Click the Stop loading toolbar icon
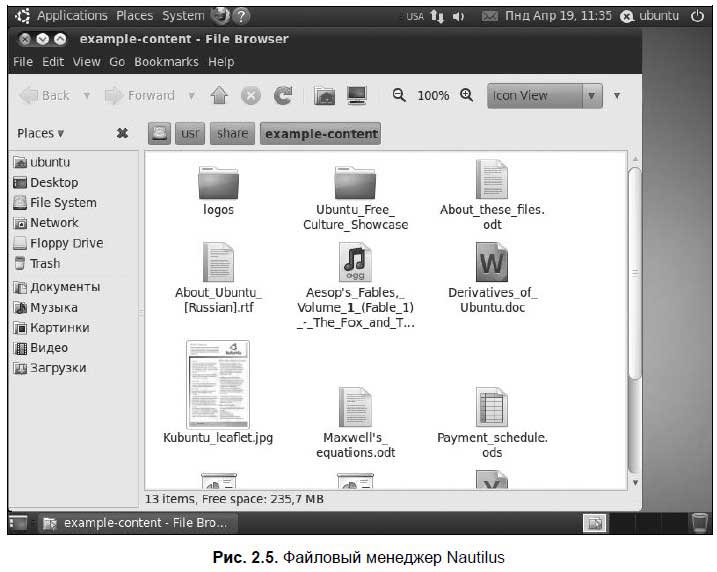 pyautogui.click(x=251, y=96)
